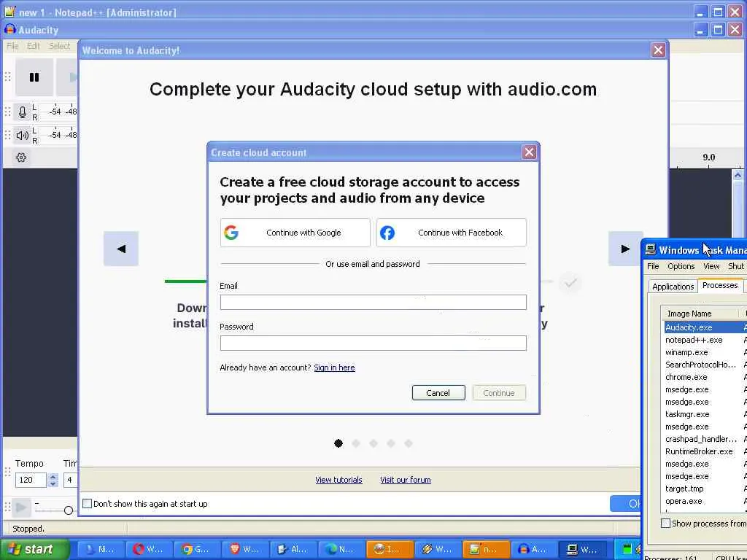Viewport: 747px width, 560px height.
Task: Click the speaker playback meter icon
Action: (x=22, y=135)
